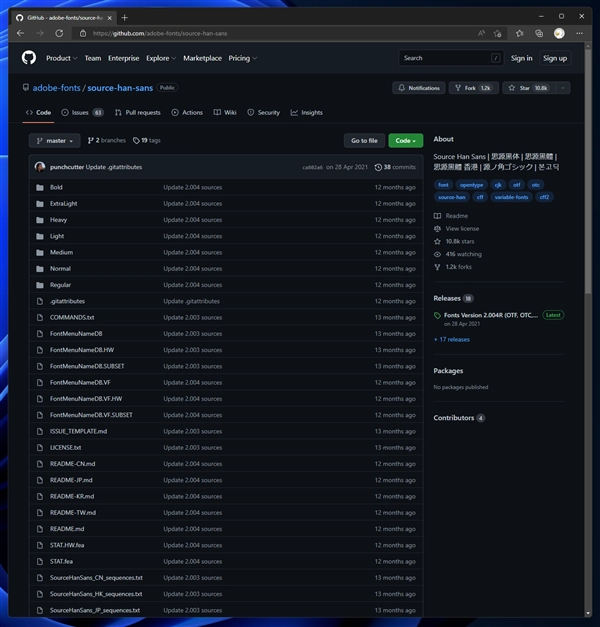Click the browser address bar URL

pyautogui.click(x=160, y=34)
